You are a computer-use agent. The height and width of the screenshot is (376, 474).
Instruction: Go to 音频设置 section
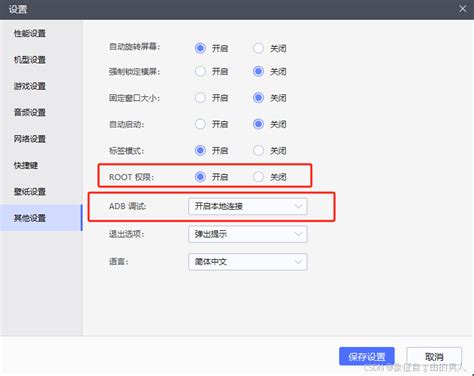30,112
